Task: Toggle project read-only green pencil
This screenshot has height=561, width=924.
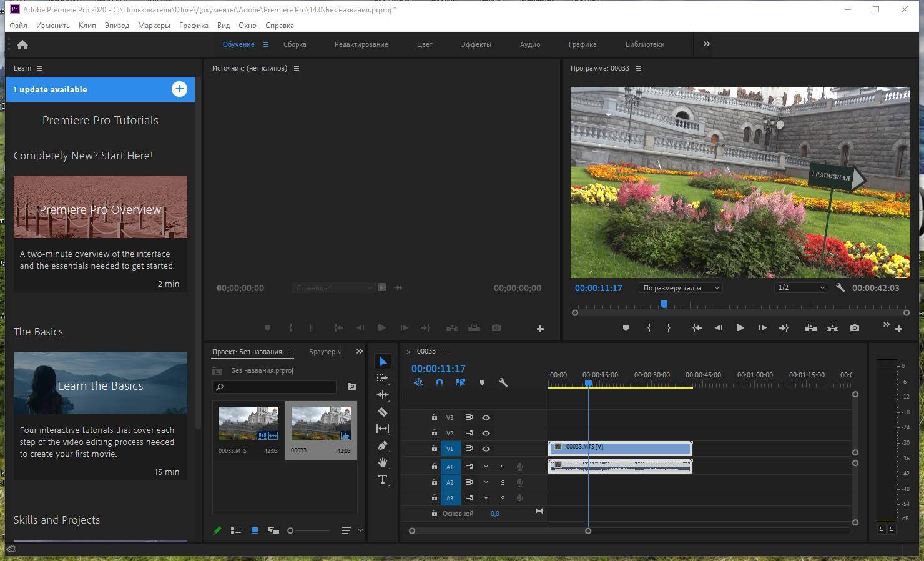Action: 217,530
